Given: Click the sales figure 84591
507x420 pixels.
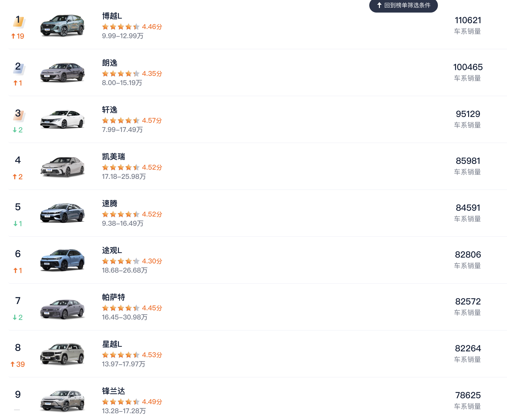Looking at the screenshot, I should coord(468,208).
